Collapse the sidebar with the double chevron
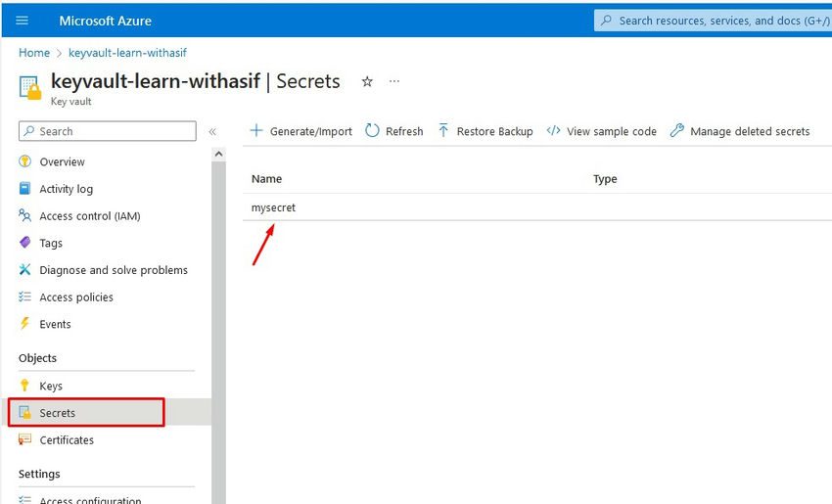832x504 pixels. point(212,131)
